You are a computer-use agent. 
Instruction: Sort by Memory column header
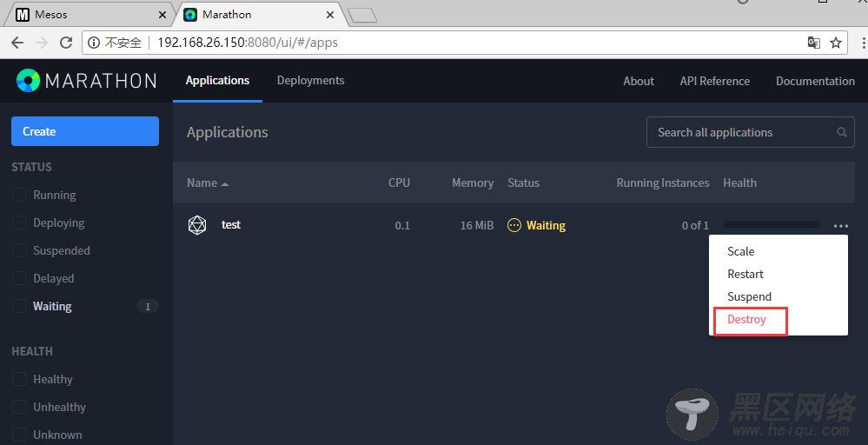472,183
